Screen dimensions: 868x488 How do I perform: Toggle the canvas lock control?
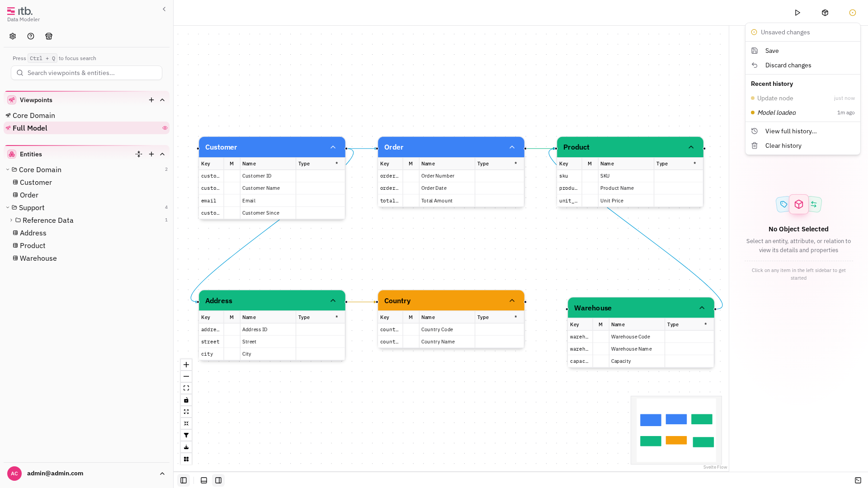(186, 400)
